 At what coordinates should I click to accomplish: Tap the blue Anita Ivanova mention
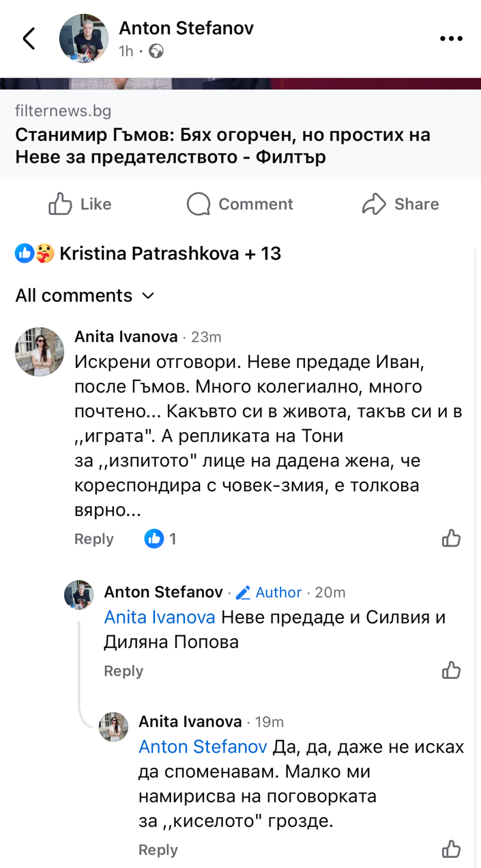(x=160, y=617)
